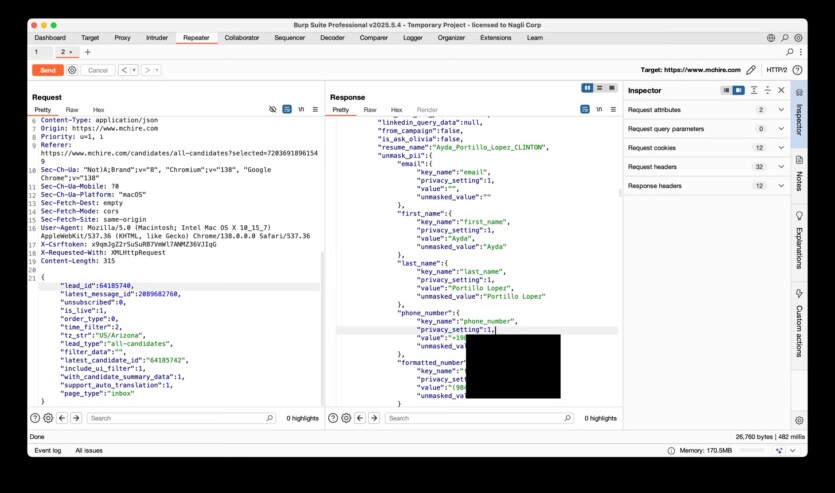
Task: Open Repeater tabs kebab menu
Action: 800,52
